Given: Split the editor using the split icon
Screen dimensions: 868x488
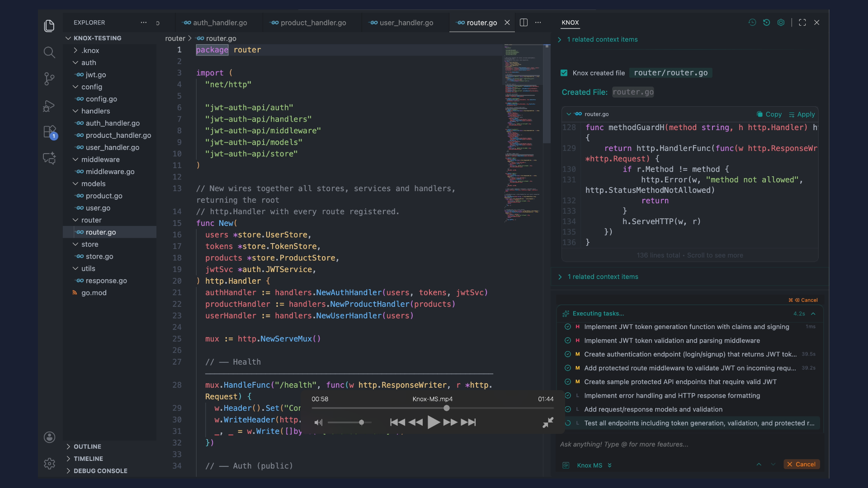Looking at the screenshot, I should [x=524, y=22].
